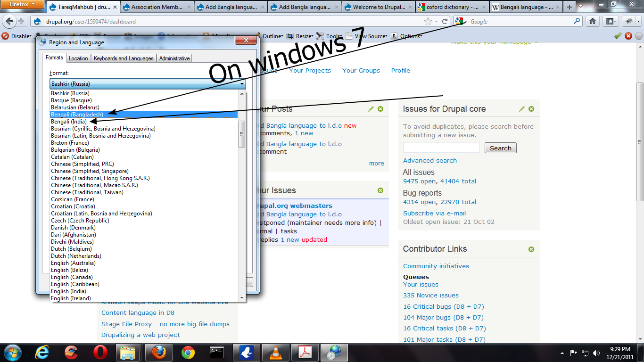
Task: Open the Google search engine selector
Action: point(461,21)
